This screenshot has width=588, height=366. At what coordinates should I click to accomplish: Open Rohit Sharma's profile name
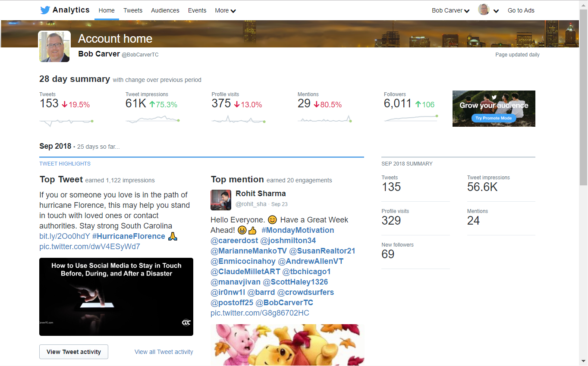[261, 194]
